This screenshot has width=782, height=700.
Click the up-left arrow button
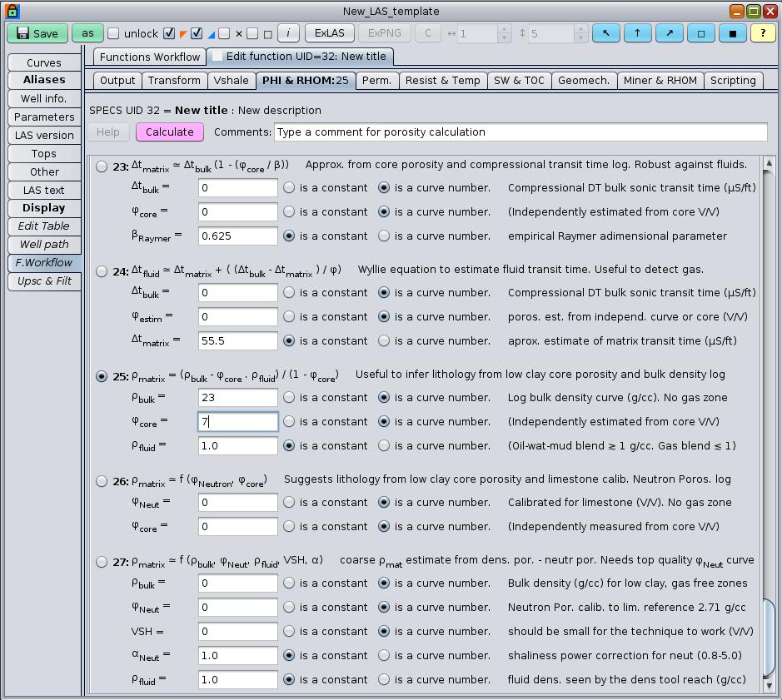click(606, 33)
